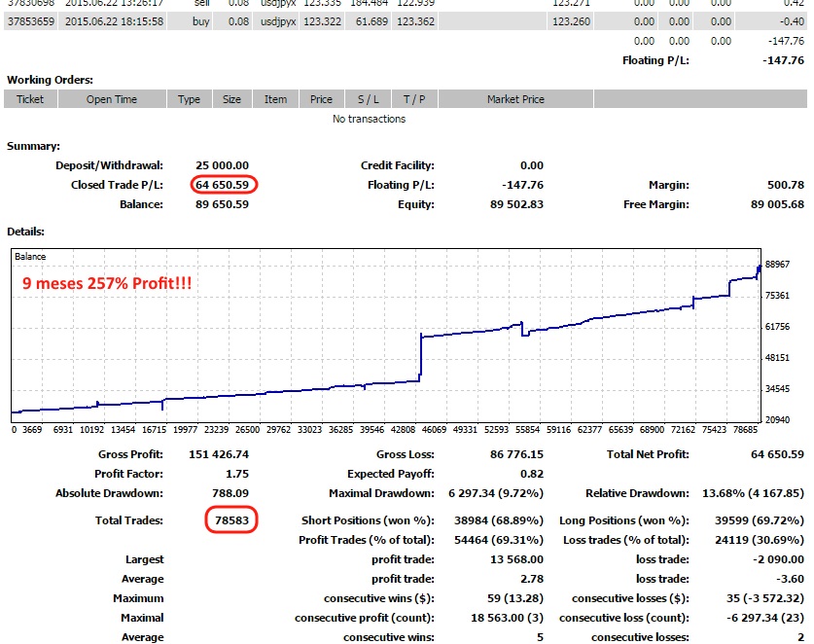
Task: Click the Item column header
Action: click(275, 99)
